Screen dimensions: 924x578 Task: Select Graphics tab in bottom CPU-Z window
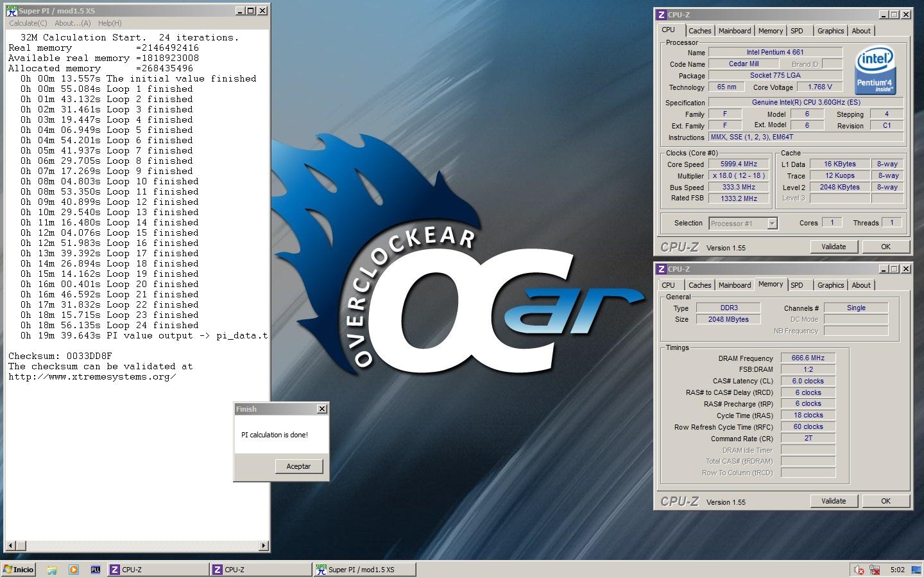click(831, 285)
